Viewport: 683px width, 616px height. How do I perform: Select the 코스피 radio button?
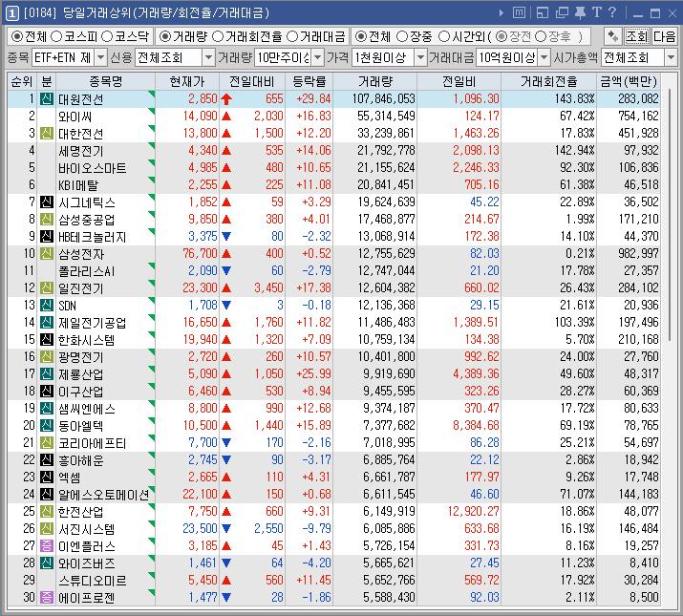(56, 36)
